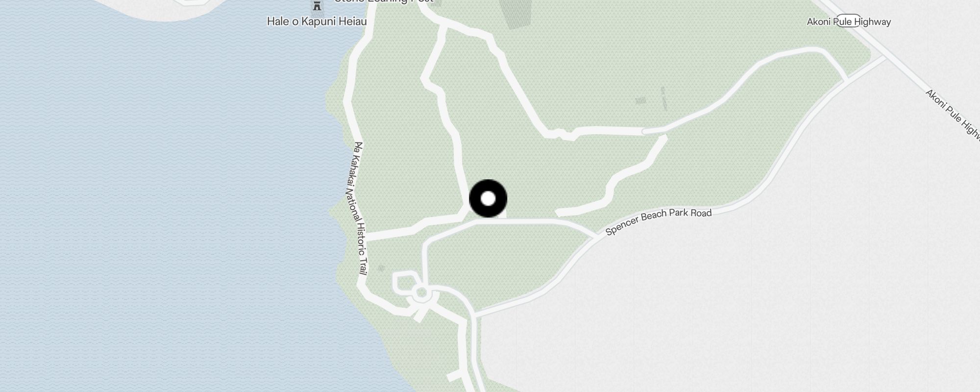Open the partially visible Stone Leaning Post label
Screen dimensions: 980x392
click(x=384, y=1)
